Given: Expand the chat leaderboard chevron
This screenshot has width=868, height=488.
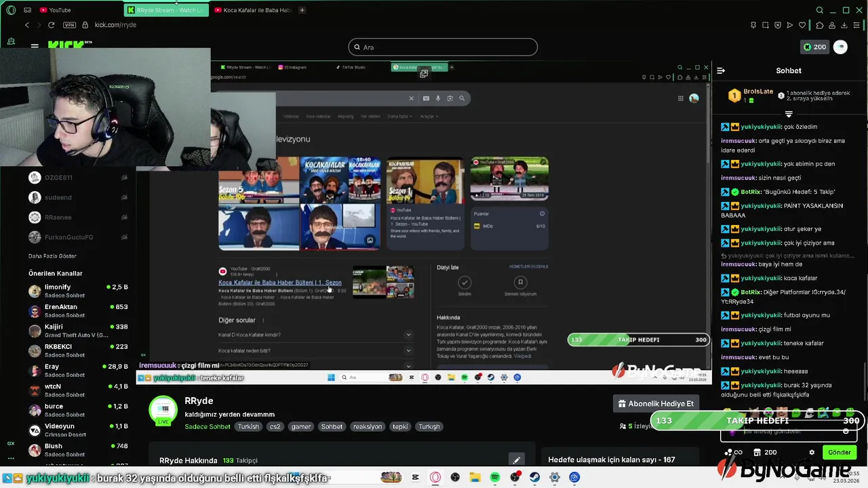Looking at the screenshot, I should 789,114.
